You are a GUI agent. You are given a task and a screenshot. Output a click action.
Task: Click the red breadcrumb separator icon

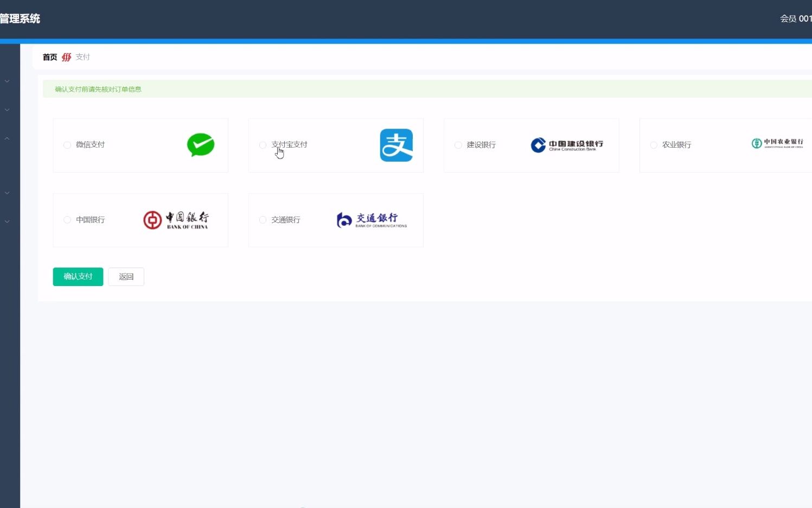coord(66,57)
